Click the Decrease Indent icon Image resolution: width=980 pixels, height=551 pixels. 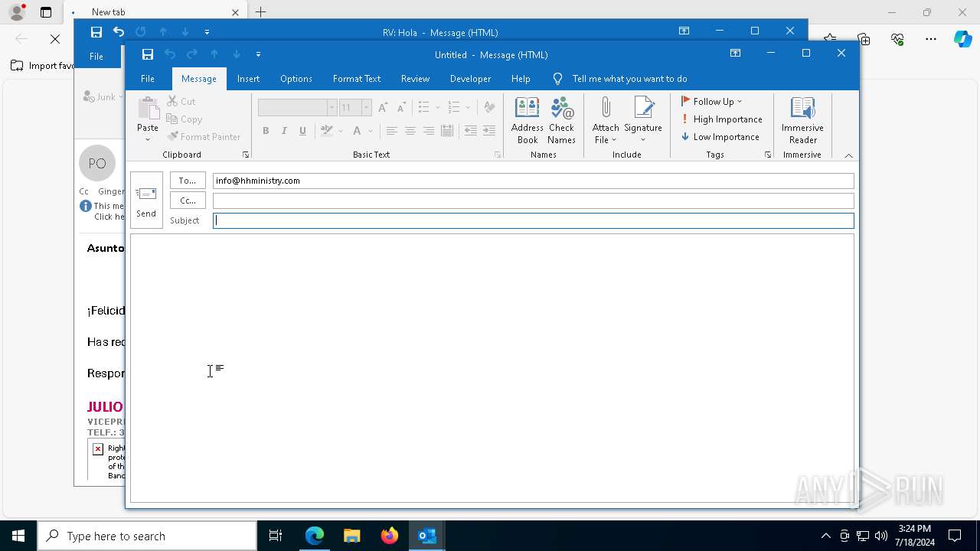[471, 131]
